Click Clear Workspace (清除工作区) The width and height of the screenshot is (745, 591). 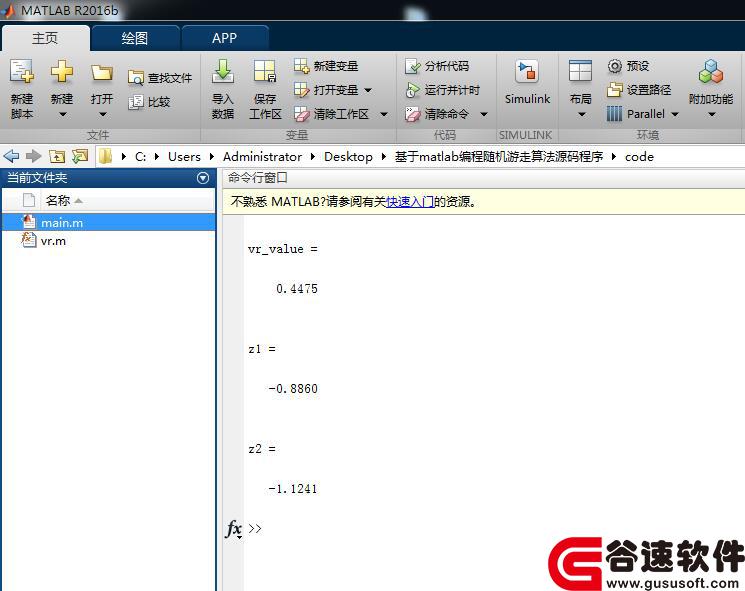(331, 114)
